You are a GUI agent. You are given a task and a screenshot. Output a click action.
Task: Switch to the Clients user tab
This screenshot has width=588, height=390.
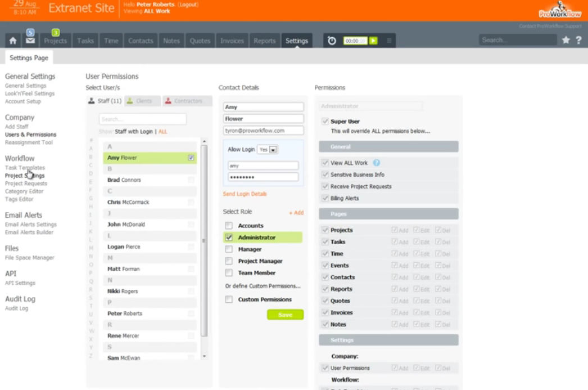142,101
